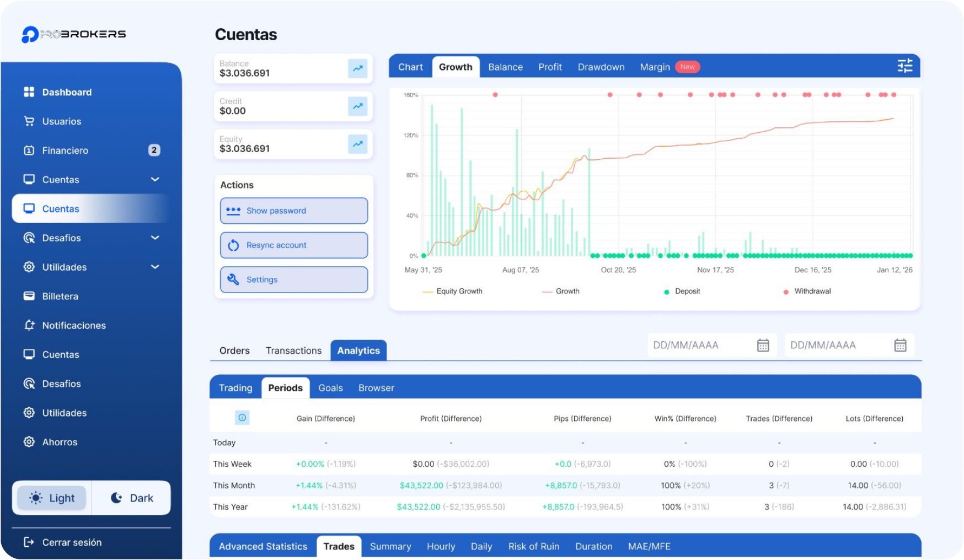The height and width of the screenshot is (560, 964).
Task: Switch to Light theme
Action: tap(51, 497)
